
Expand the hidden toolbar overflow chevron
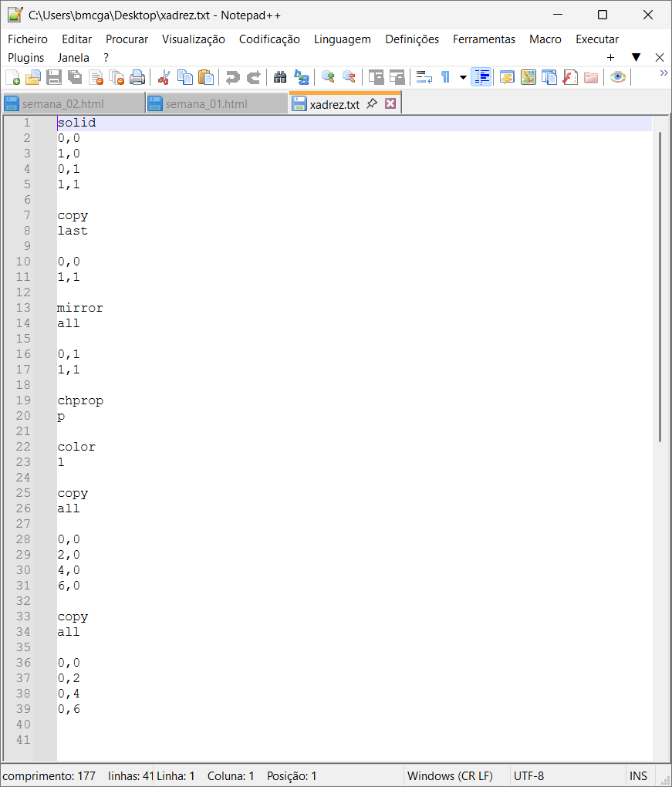pos(664,73)
